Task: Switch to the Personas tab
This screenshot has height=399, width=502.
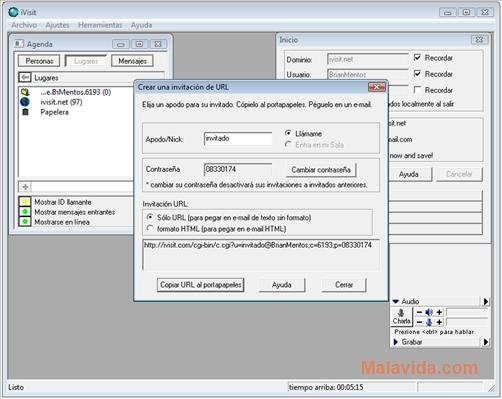Action: pos(39,61)
